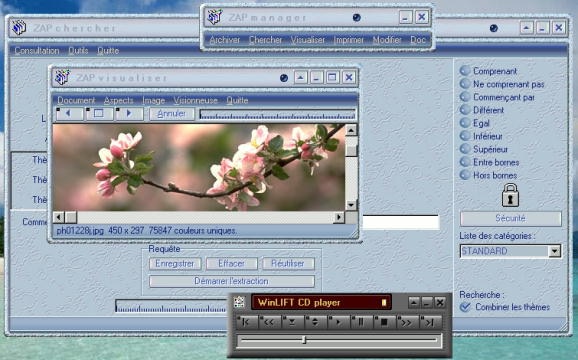Open the STANDARD categories dropdown
This screenshot has height=360, width=578.
554,251
